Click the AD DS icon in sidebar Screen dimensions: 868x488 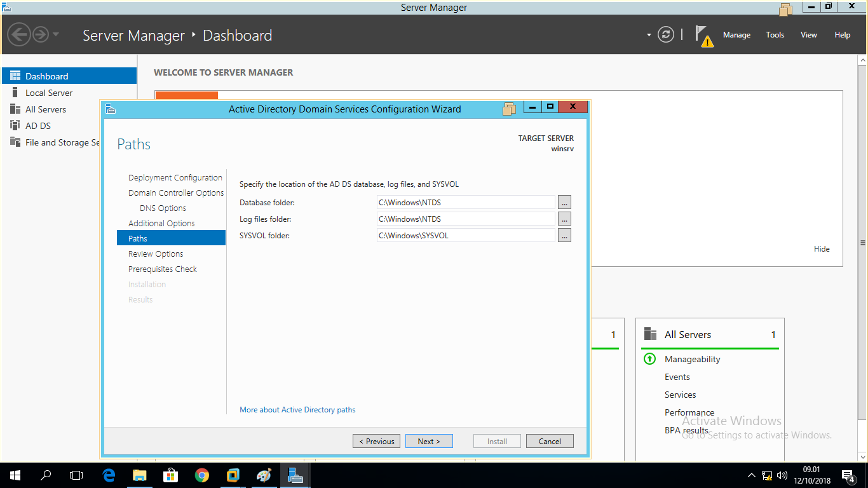coord(15,126)
